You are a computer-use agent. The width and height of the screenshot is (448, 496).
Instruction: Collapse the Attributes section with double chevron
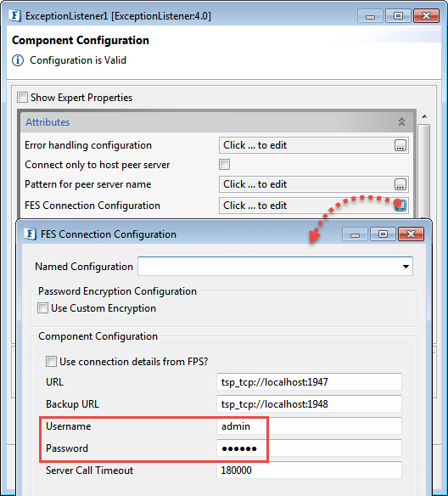(x=401, y=121)
